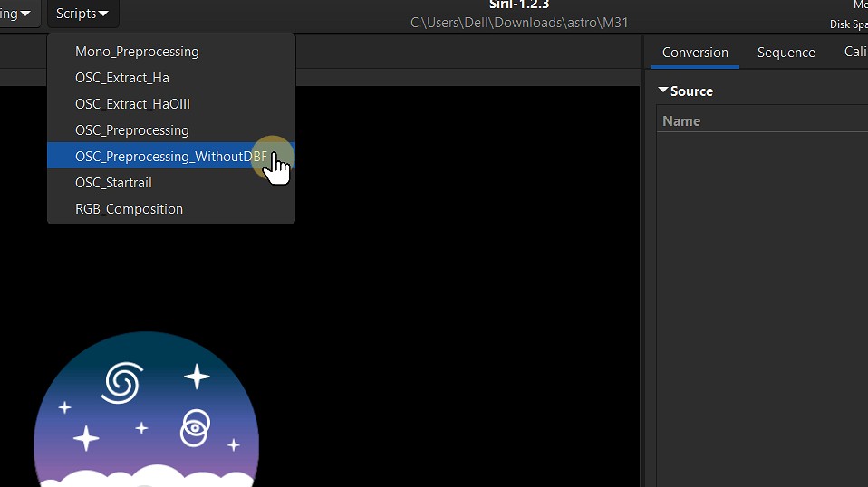Viewport: 868px width, 487px height.
Task: Open the Sequence tab
Action: click(x=786, y=53)
